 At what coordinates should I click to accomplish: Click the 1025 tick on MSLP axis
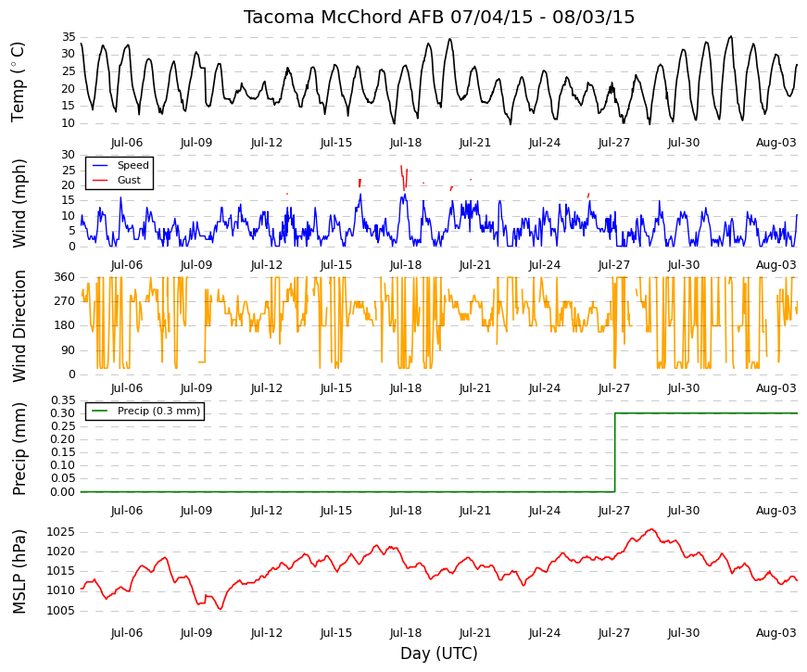[x=61, y=532]
